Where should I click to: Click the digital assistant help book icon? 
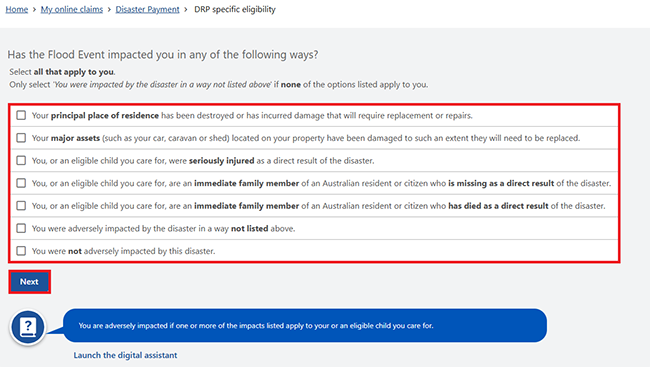pyautogui.click(x=28, y=328)
